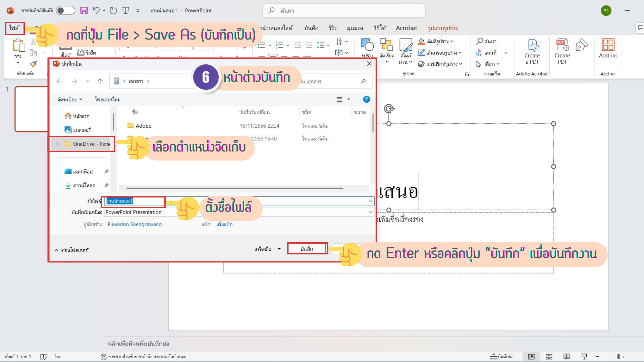Click Create a PDF Acrobat icon

(532, 51)
